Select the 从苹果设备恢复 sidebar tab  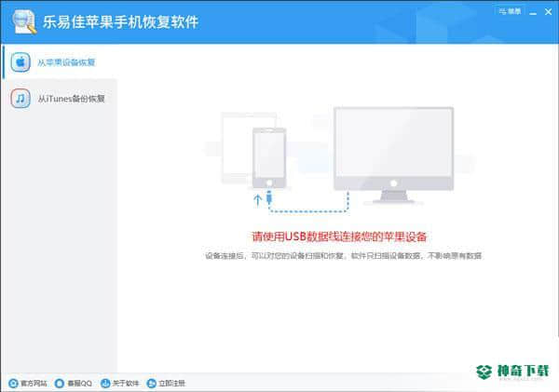(60, 62)
